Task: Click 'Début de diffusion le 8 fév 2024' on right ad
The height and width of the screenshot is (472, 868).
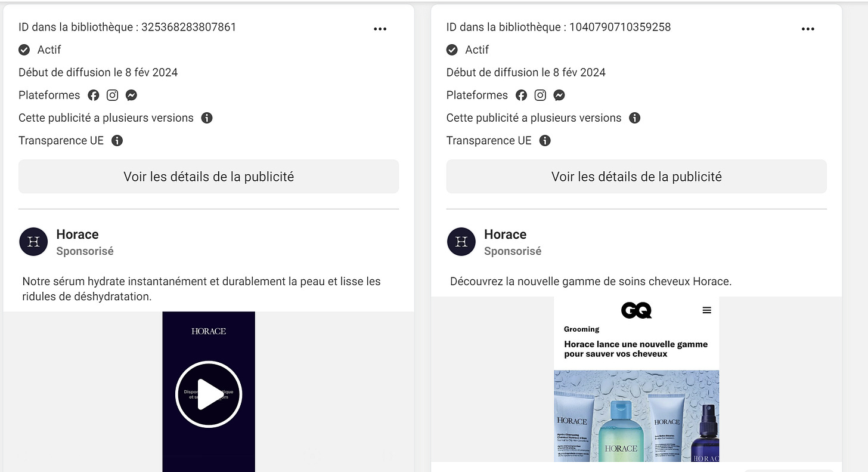Action: (526, 72)
